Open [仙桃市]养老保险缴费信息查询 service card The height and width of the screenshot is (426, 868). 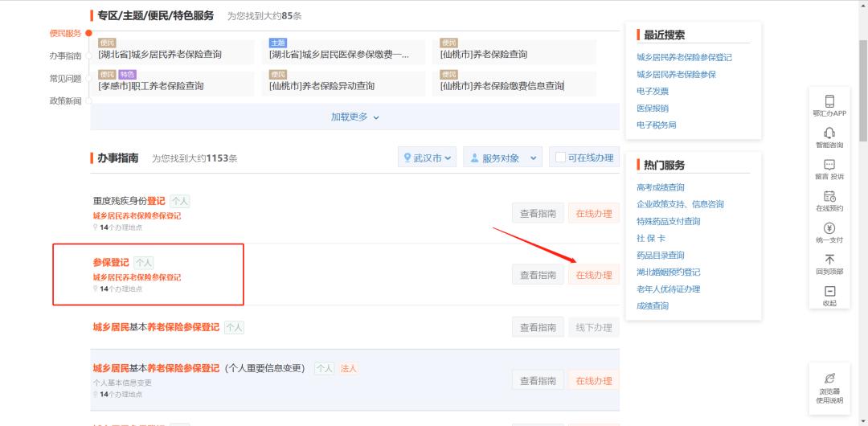point(514,83)
